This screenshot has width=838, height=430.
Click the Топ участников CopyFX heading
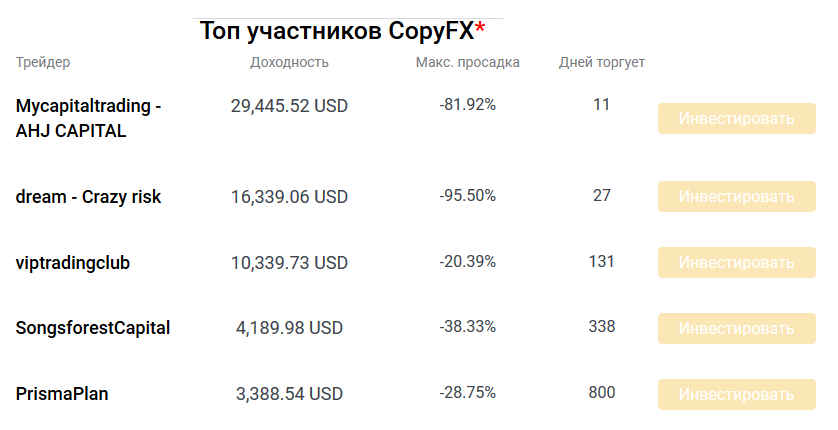tap(336, 31)
